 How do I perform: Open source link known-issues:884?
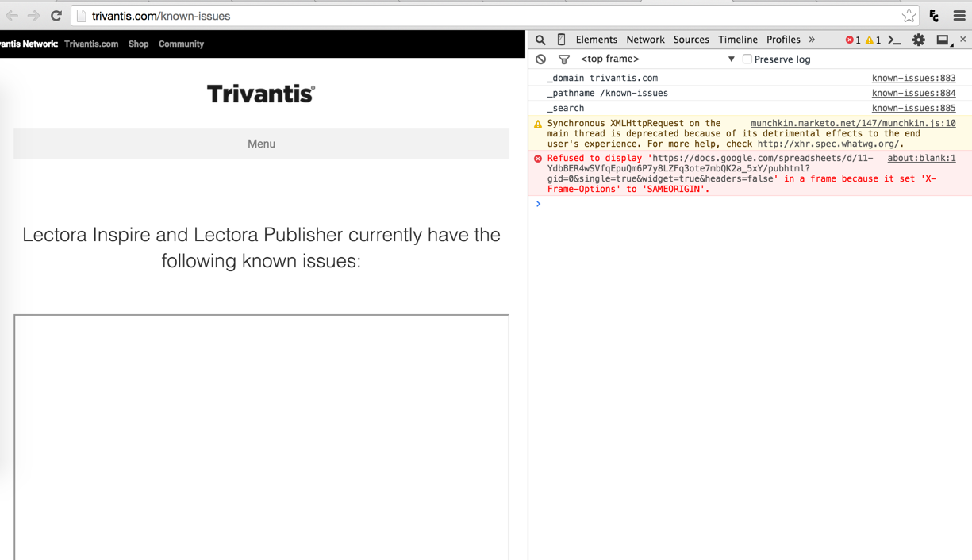(x=913, y=93)
